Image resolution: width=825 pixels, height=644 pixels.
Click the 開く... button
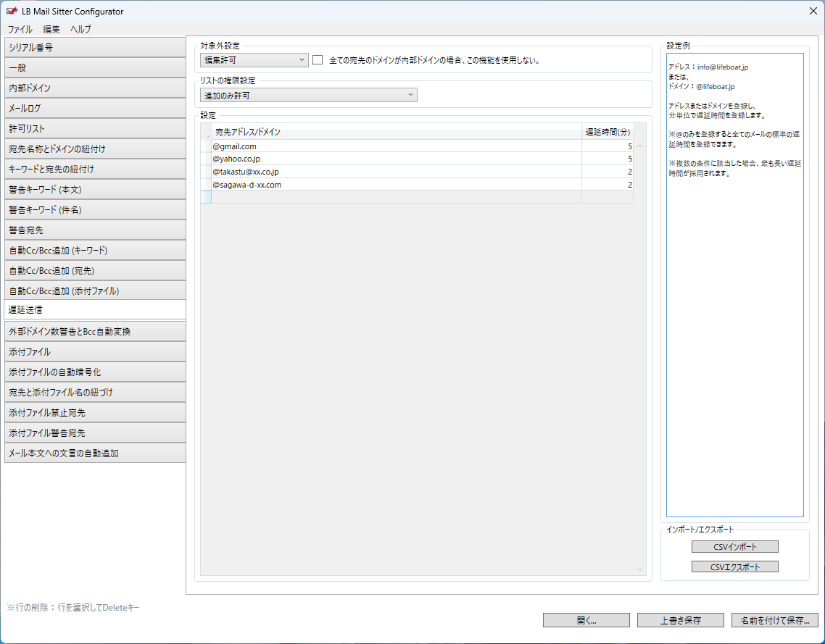(x=586, y=620)
